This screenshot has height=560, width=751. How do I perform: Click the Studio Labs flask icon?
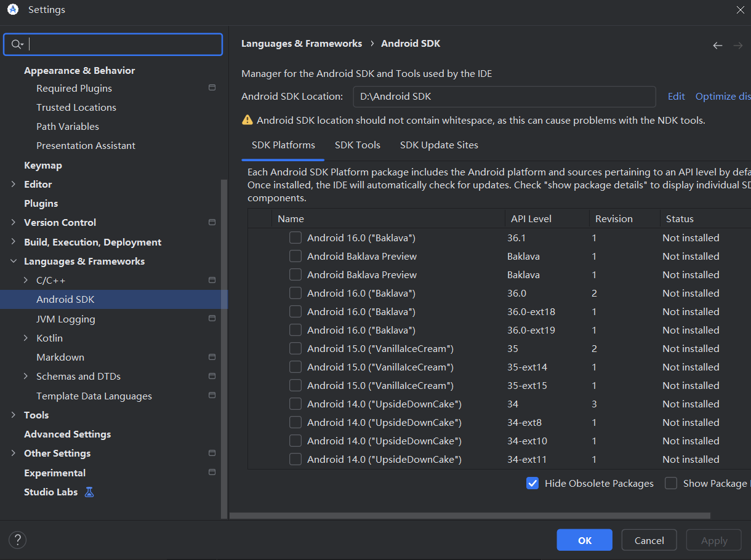point(89,492)
